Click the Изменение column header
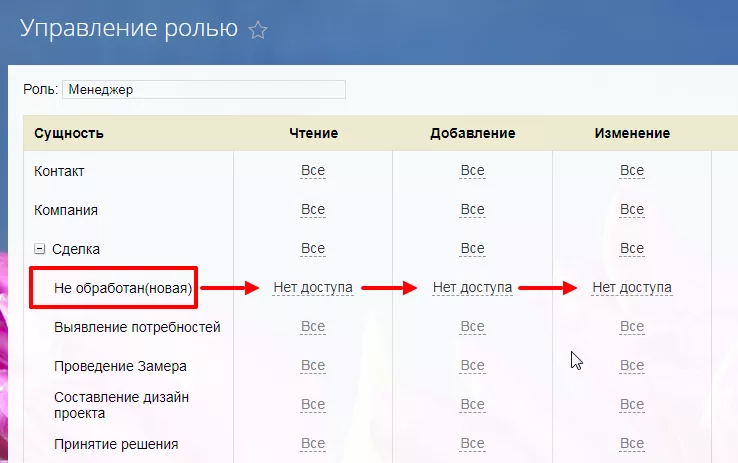Screen dimensions: 738x463 pyautogui.click(x=632, y=133)
